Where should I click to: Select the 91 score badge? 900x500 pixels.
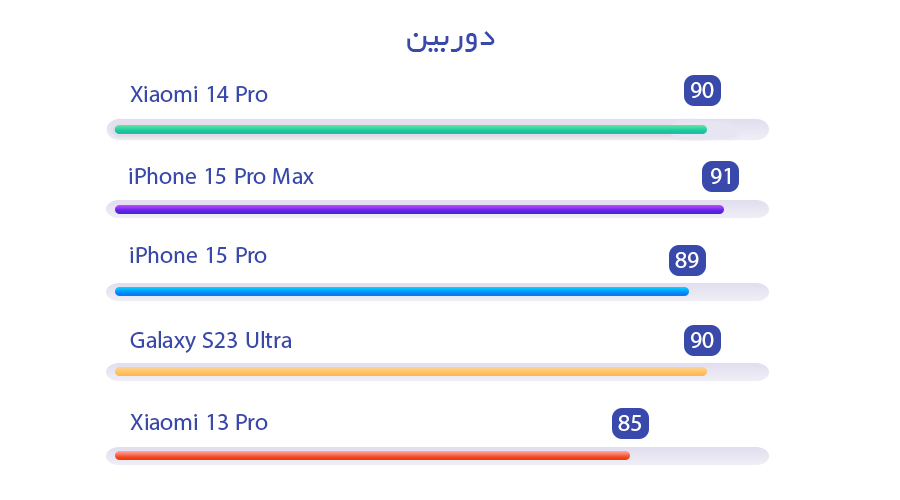pyautogui.click(x=720, y=177)
